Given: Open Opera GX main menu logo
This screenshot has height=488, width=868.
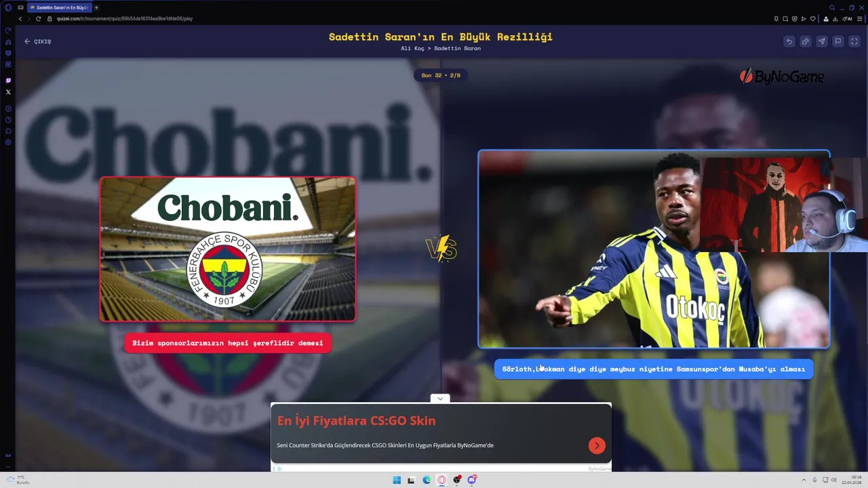Looking at the screenshot, I should 8,7.
